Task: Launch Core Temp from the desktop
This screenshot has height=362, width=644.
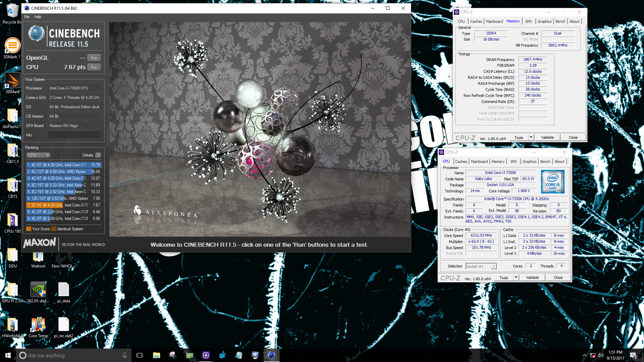Action: pyautogui.click(x=38, y=327)
